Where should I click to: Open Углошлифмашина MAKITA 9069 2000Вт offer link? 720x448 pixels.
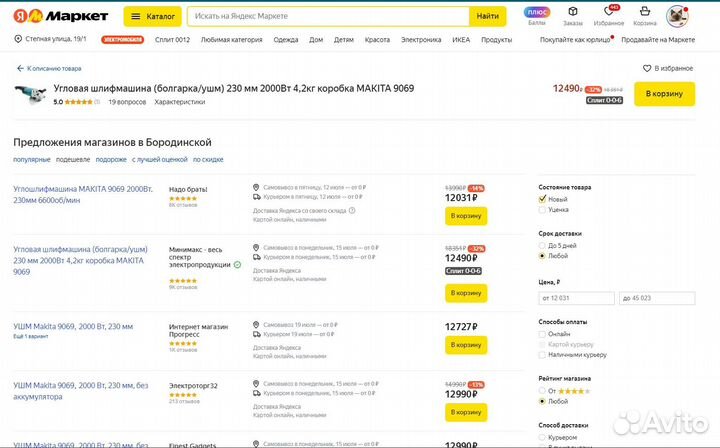point(83,194)
